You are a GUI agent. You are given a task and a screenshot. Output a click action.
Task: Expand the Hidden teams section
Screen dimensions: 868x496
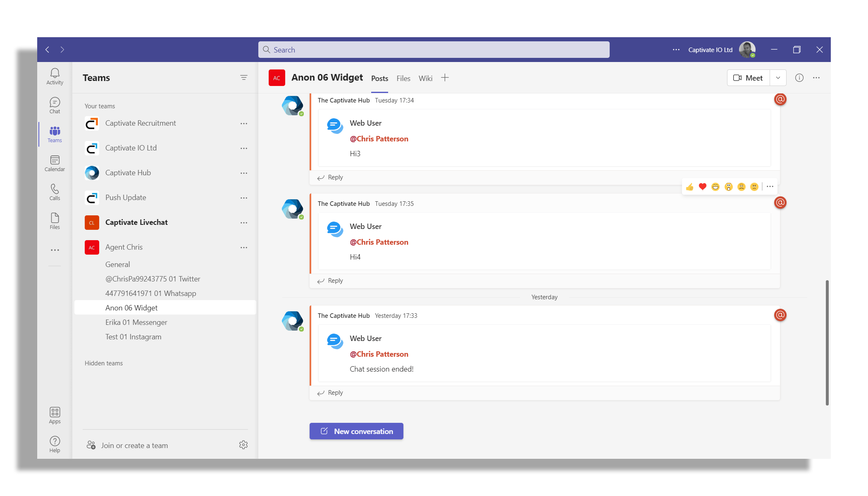click(104, 363)
